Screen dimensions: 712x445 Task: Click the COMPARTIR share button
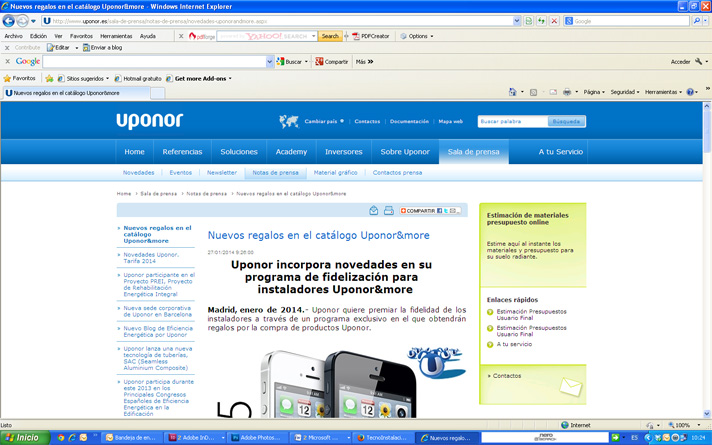[x=430, y=211]
